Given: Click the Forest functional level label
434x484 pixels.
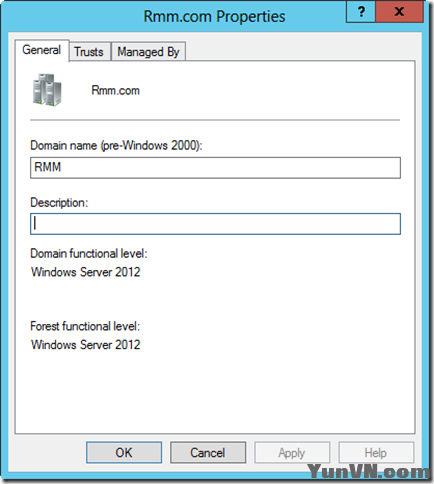Looking at the screenshot, I should [85, 326].
